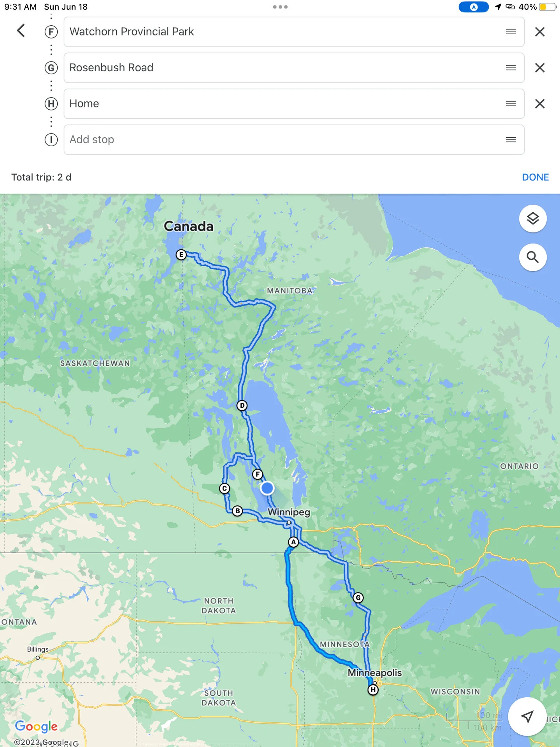
Task: Tap the back arrow
Action: [21, 31]
